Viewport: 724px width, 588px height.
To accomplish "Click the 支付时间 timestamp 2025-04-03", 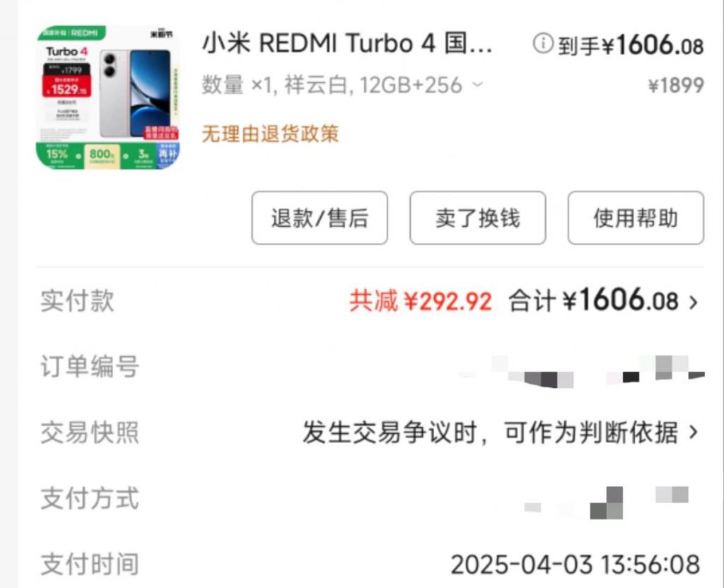I will pyautogui.click(x=576, y=565).
